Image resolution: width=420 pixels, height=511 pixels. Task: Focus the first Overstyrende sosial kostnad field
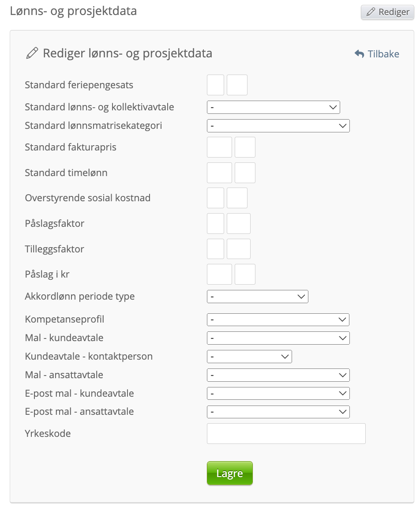(x=216, y=198)
